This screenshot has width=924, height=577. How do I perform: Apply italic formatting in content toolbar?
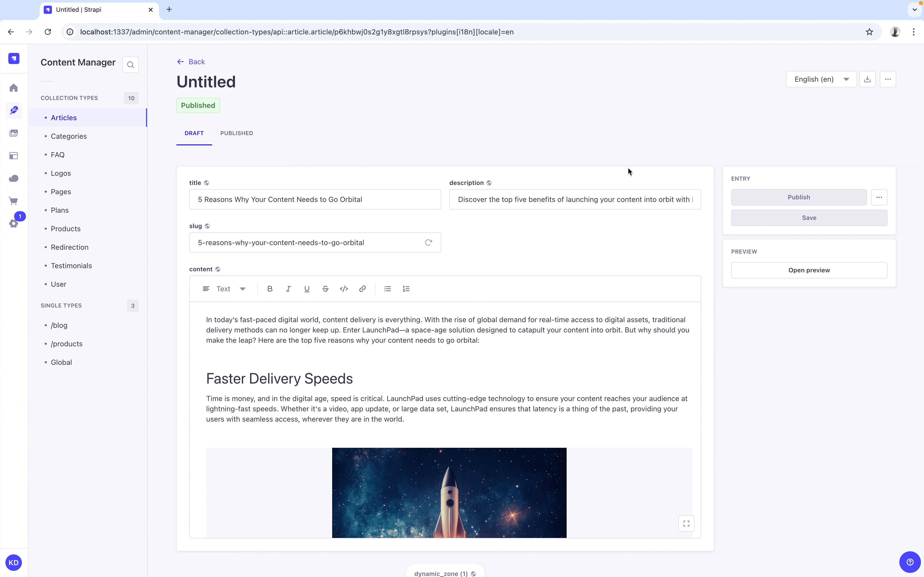pos(288,289)
